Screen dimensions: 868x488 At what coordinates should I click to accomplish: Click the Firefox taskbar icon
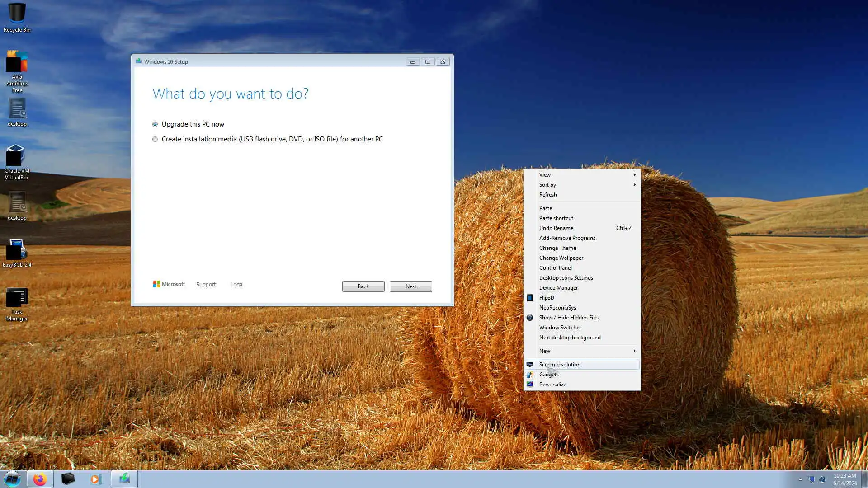click(x=40, y=479)
